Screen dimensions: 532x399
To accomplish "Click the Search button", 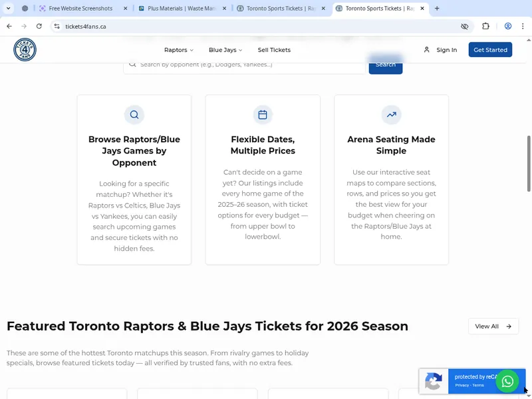I will point(386,65).
